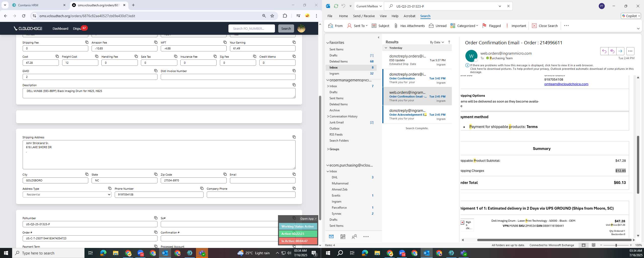The height and width of the screenshot is (258, 644).
Task: Collapse the ecom.purchasing mailbox
Action: coord(328,166)
